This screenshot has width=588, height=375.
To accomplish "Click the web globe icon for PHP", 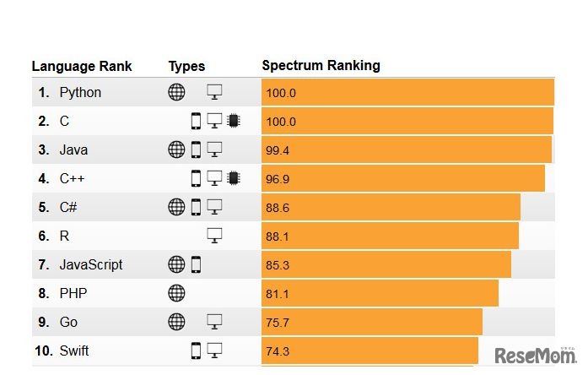I will point(176,293).
